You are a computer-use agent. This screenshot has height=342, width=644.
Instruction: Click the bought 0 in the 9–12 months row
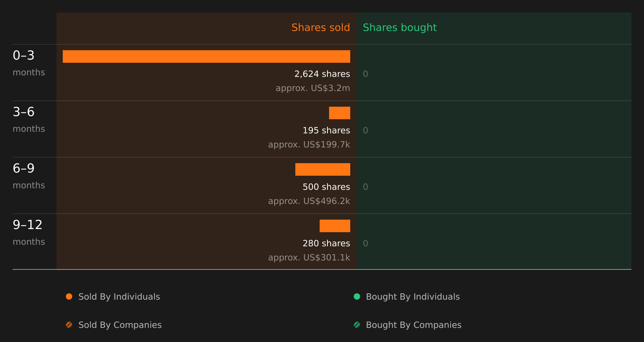click(x=366, y=244)
